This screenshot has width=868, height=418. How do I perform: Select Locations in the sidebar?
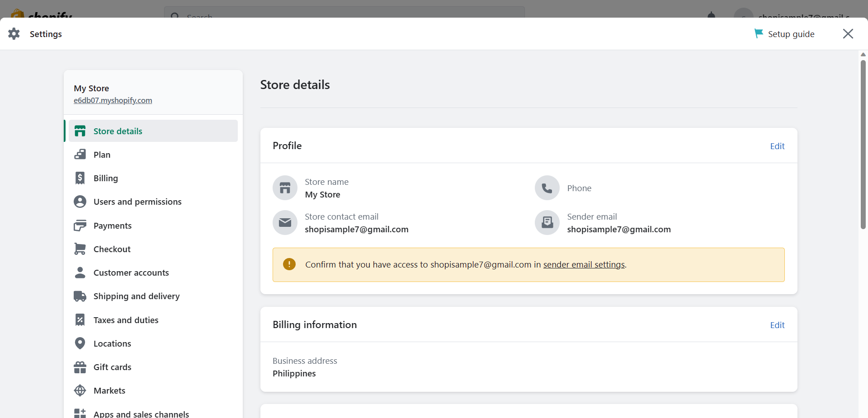point(153,343)
